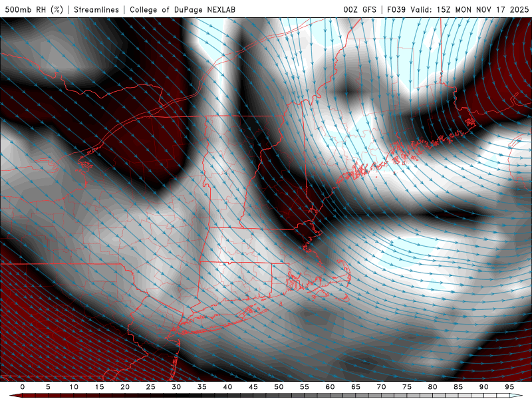
Task: Click the "College of DuPage NEXLAB" text
Action: click(182, 9)
